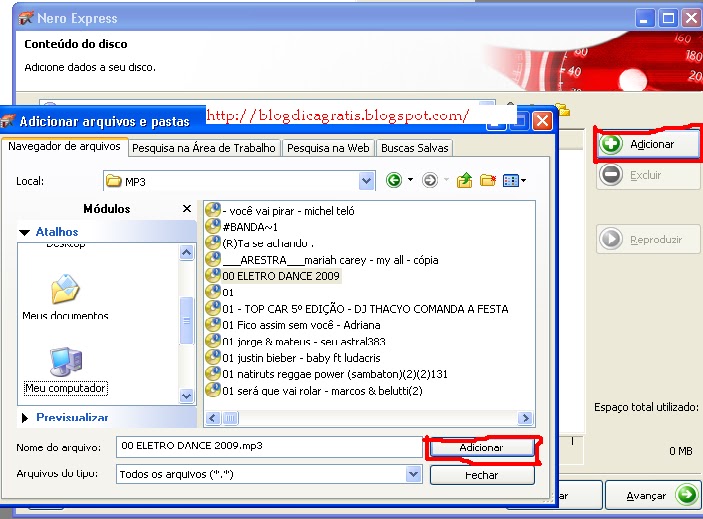
Task: Click the music icon beside será que vai rolar
Action: click(213, 390)
